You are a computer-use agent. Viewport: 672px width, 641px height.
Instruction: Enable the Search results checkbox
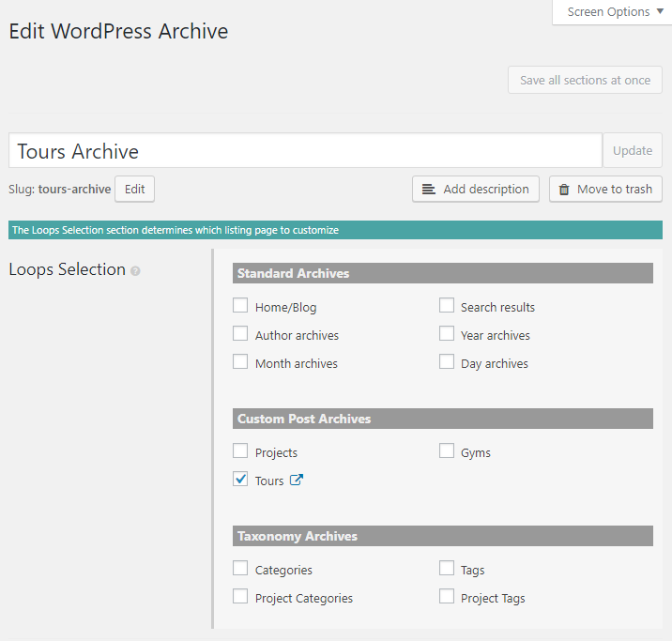point(447,306)
